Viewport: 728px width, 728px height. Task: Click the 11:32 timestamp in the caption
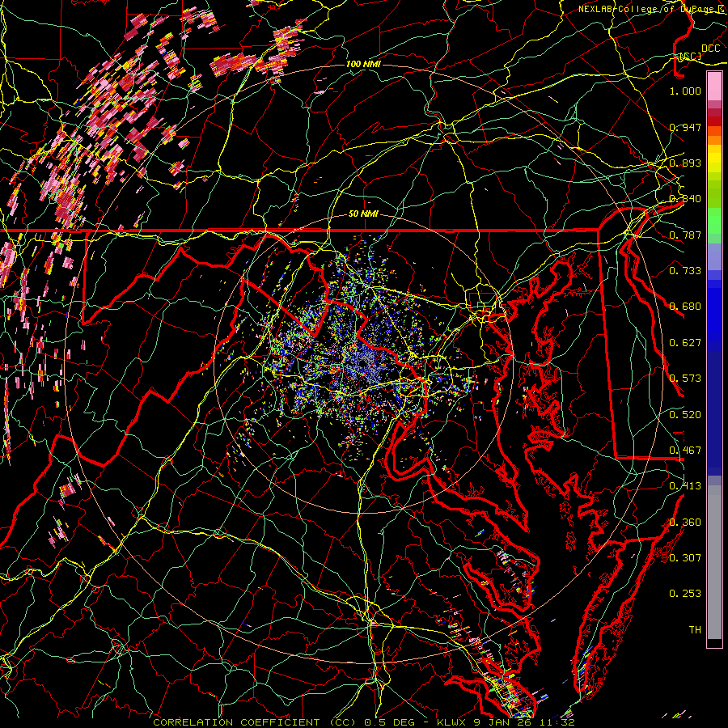[x=558, y=722]
